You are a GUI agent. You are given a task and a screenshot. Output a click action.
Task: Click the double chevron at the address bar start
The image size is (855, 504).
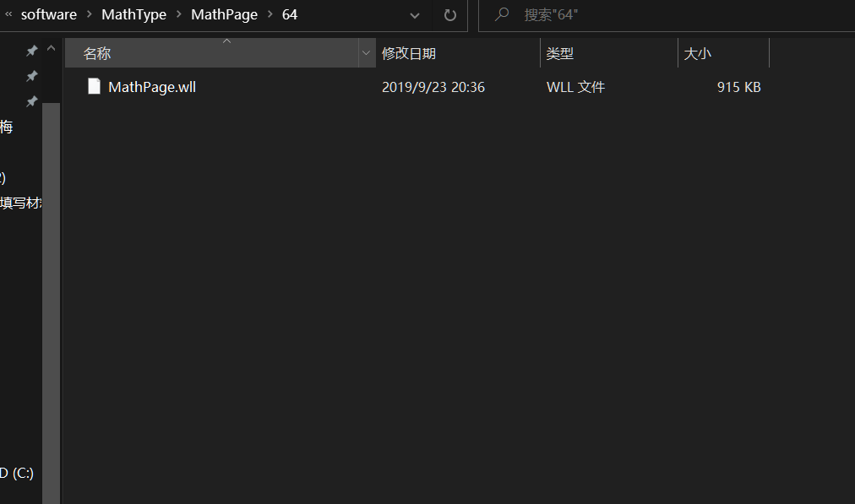[8, 14]
